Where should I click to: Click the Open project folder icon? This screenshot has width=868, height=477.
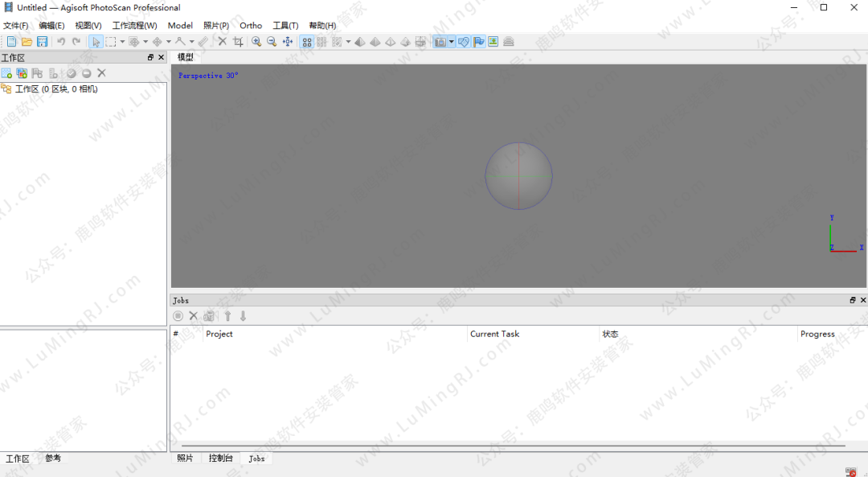pos(27,42)
